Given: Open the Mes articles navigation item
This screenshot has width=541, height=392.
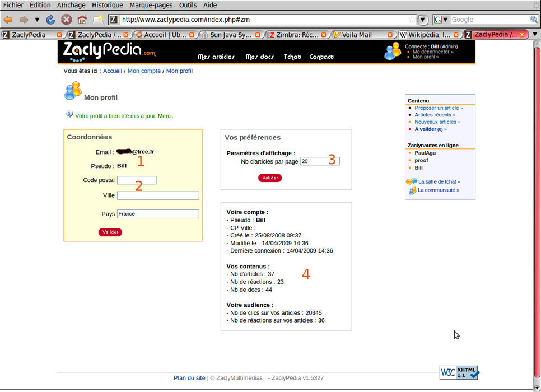Looking at the screenshot, I should pos(216,57).
